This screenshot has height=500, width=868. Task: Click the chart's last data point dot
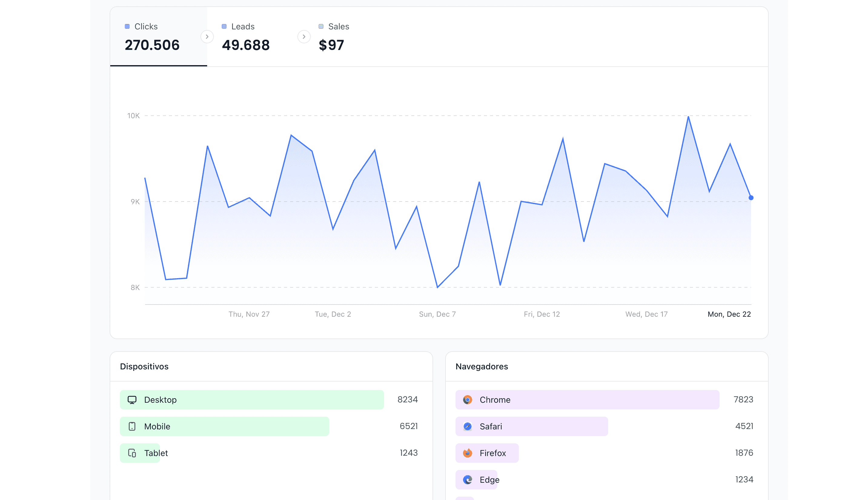751,198
